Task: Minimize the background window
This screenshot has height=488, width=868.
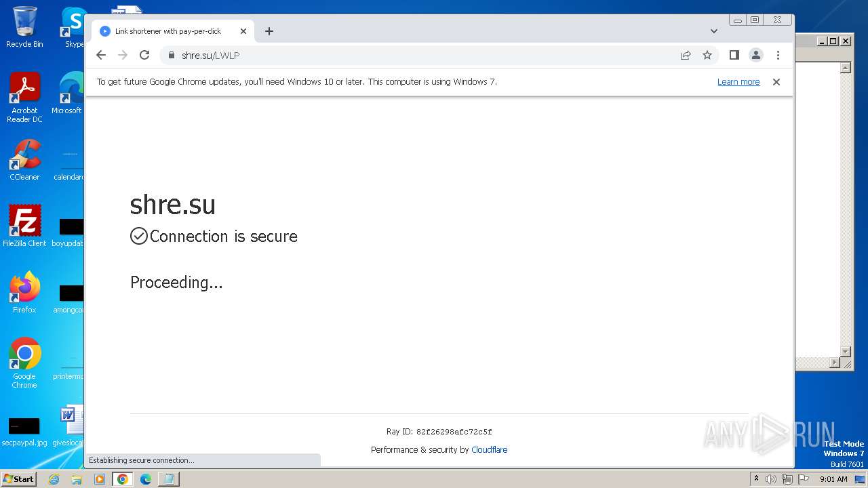Action: click(x=823, y=41)
